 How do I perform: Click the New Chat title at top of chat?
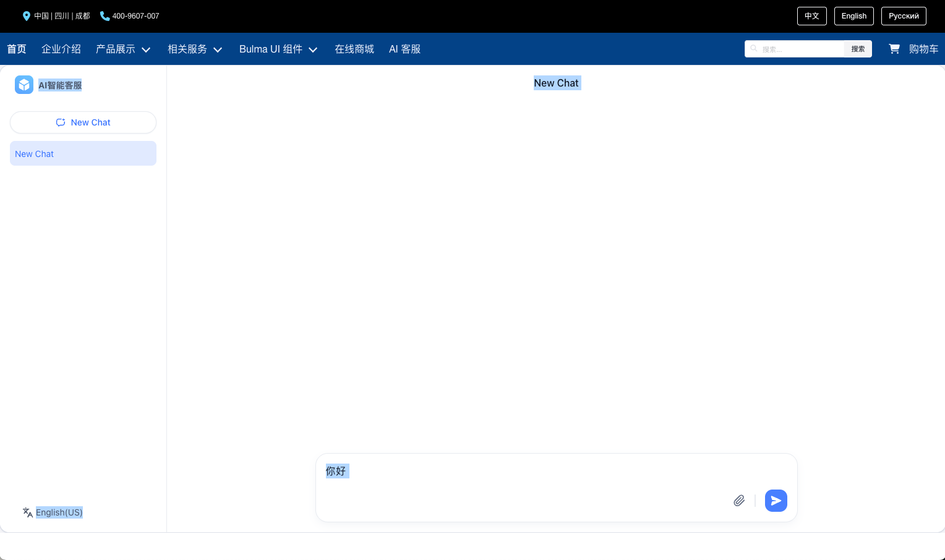click(557, 83)
